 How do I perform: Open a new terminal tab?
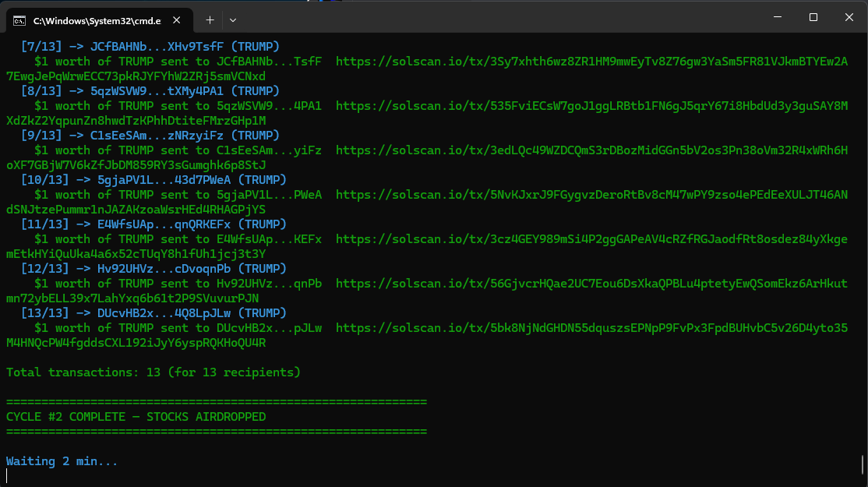210,20
